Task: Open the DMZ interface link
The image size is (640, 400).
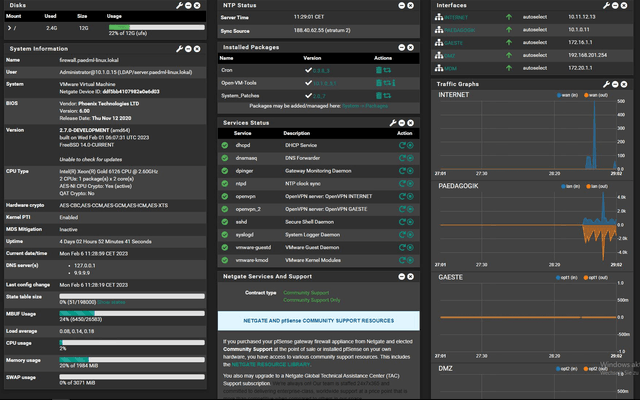Action: tap(449, 56)
